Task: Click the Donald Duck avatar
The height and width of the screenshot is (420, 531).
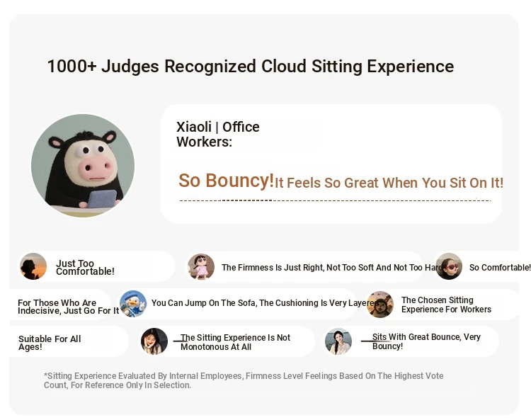Action: [133, 303]
